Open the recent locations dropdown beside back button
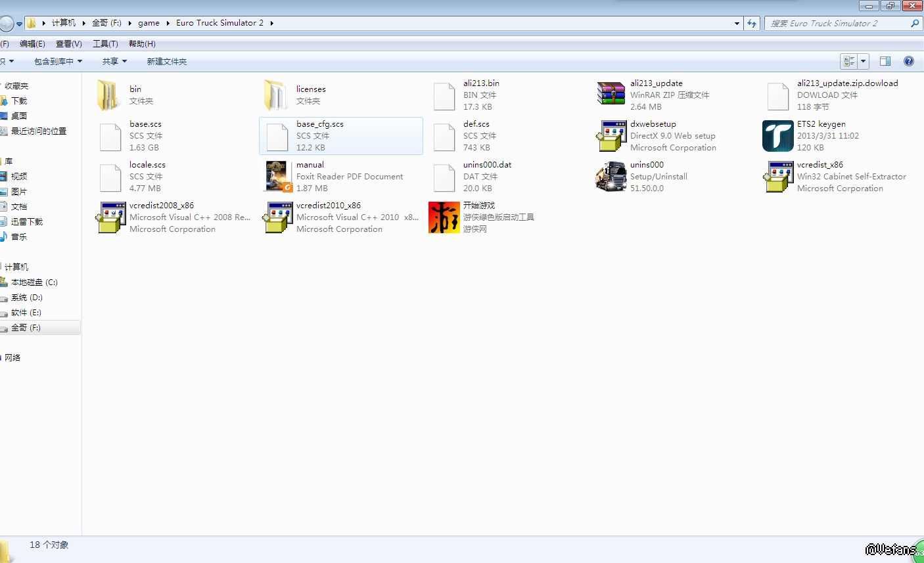The height and width of the screenshot is (563, 924). [x=19, y=24]
